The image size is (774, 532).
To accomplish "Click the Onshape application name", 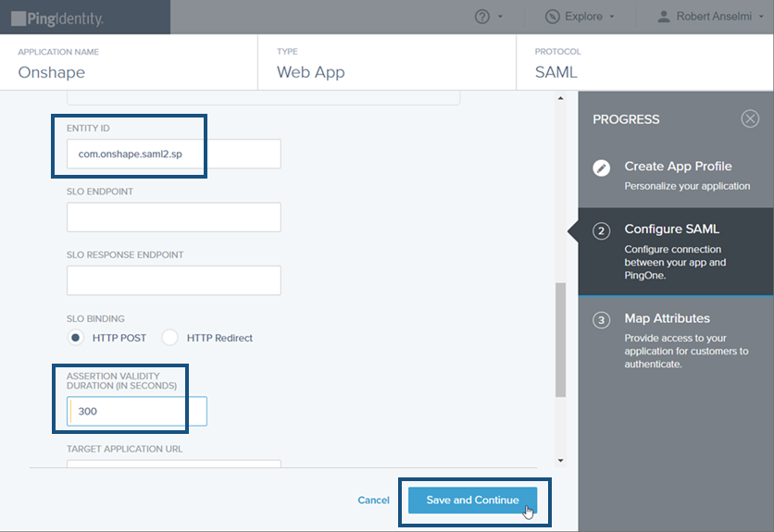I will tap(51, 72).
